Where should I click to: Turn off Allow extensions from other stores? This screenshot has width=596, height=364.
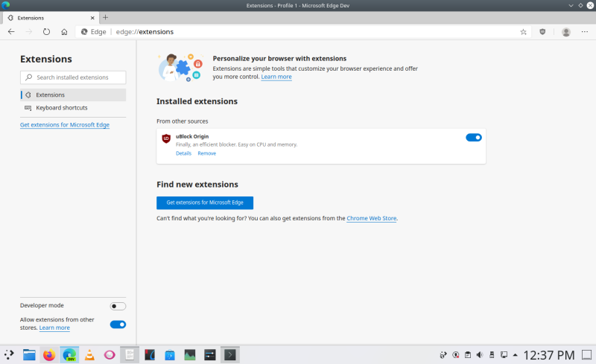[118, 324]
